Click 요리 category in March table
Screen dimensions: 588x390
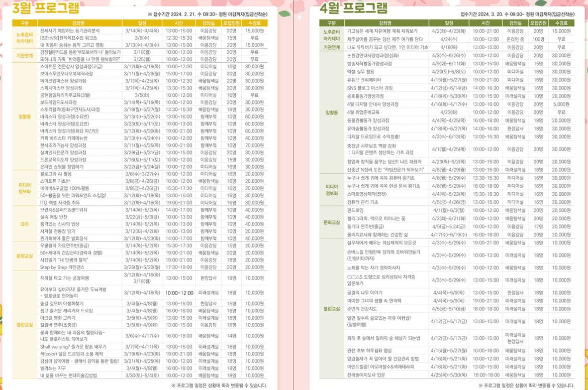click(x=24, y=224)
